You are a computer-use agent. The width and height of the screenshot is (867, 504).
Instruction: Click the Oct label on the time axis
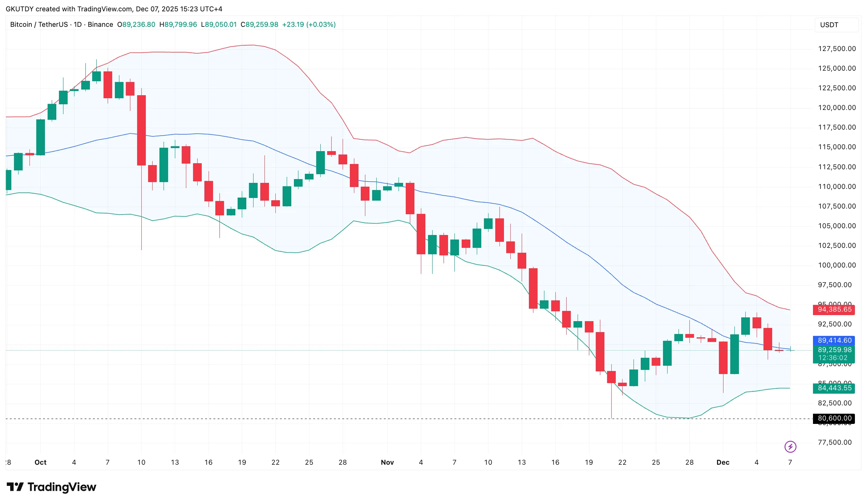point(40,462)
